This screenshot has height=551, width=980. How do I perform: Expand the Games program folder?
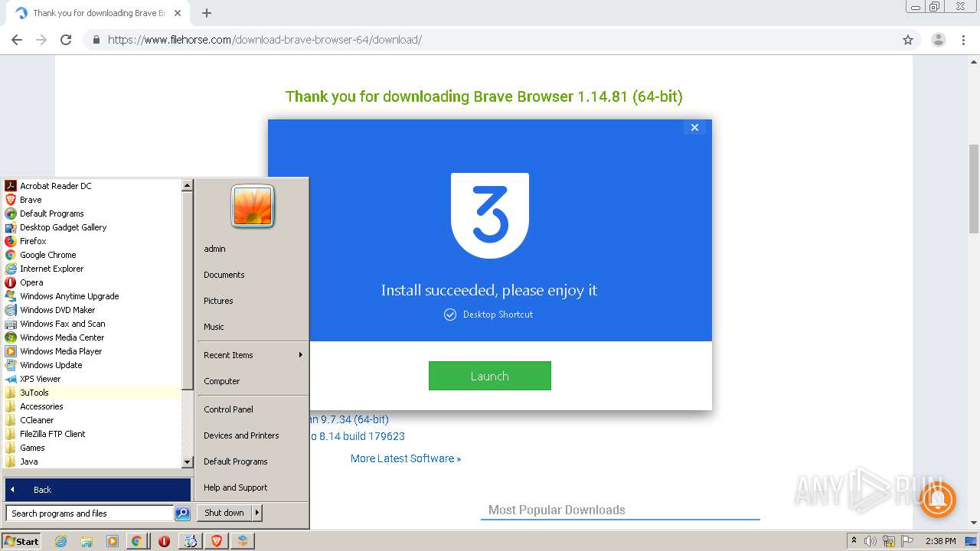[x=92, y=448]
